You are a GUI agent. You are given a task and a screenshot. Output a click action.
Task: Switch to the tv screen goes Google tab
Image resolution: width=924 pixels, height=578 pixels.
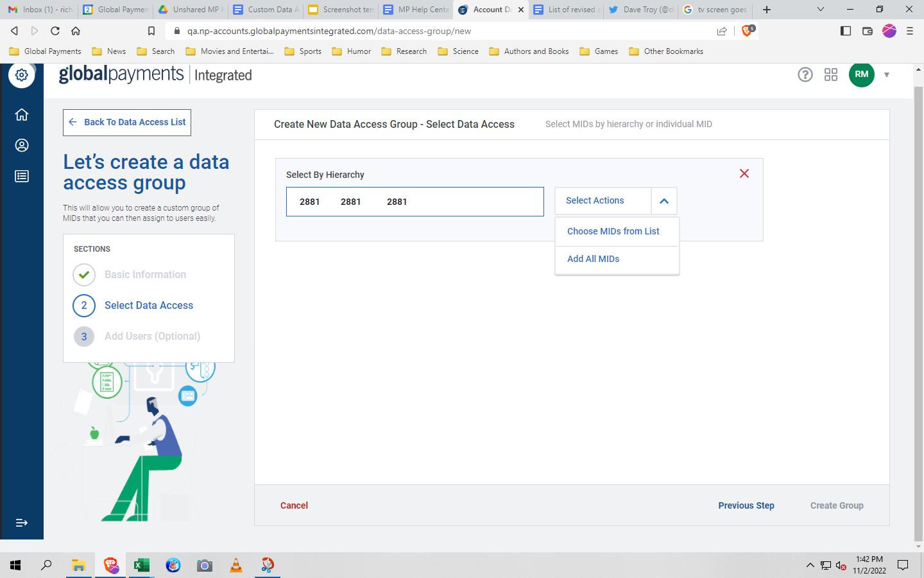click(715, 10)
